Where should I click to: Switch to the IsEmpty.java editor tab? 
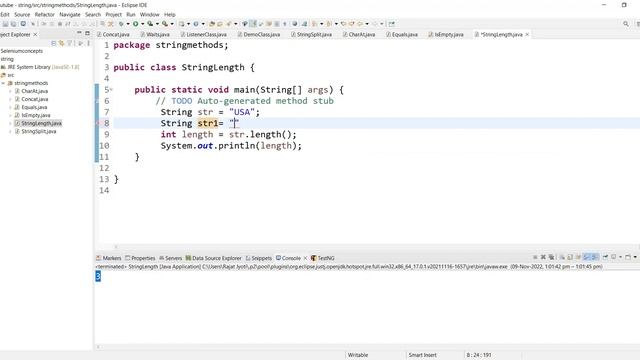[446, 35]
